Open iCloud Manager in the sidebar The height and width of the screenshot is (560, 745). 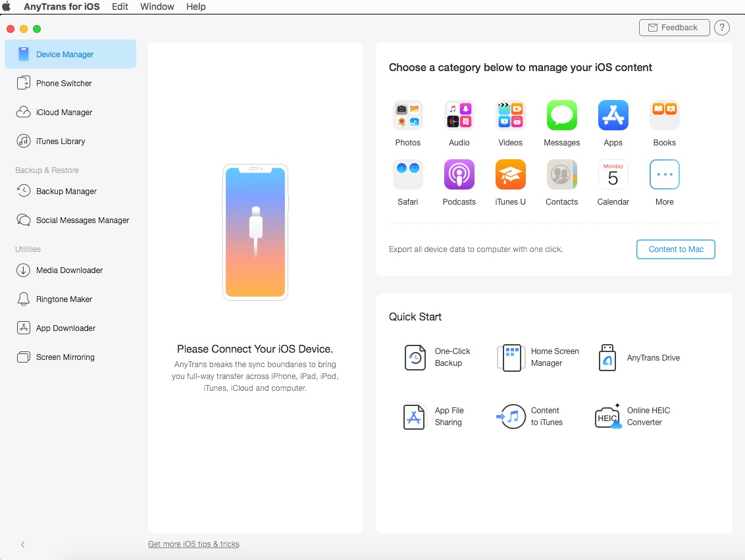[70, 112]
